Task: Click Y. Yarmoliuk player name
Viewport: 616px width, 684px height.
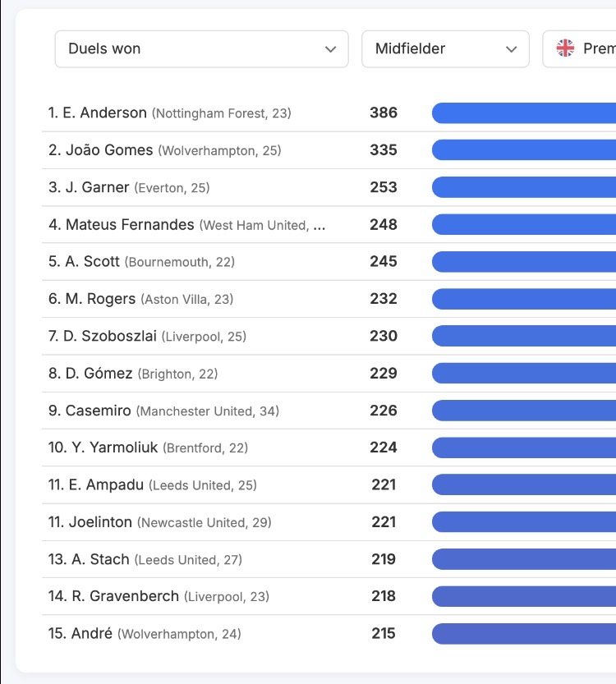Action: [113, 448]
